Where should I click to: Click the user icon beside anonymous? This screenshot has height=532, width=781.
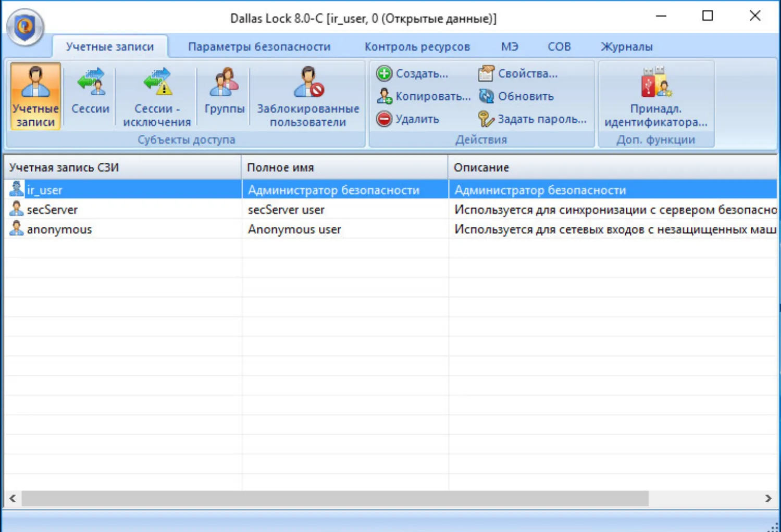[x=17, y=229]
